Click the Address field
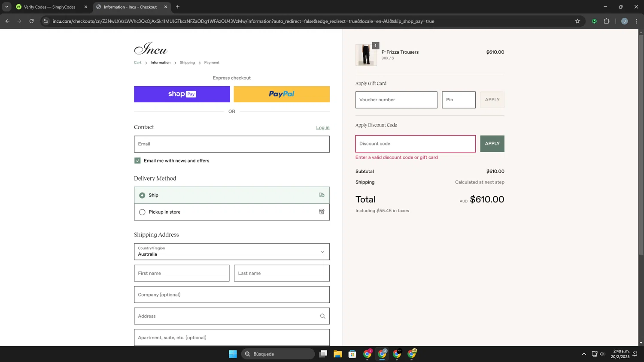 (232, 316)
